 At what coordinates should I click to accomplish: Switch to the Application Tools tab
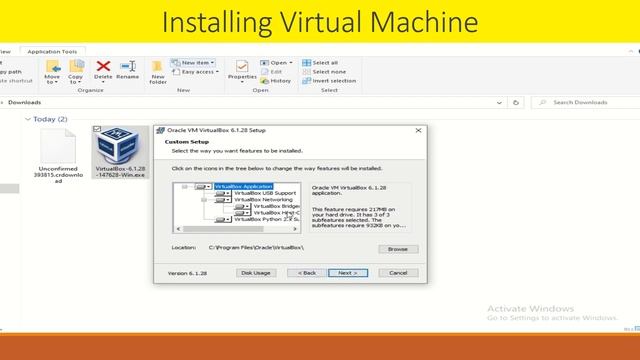(52, 51)
